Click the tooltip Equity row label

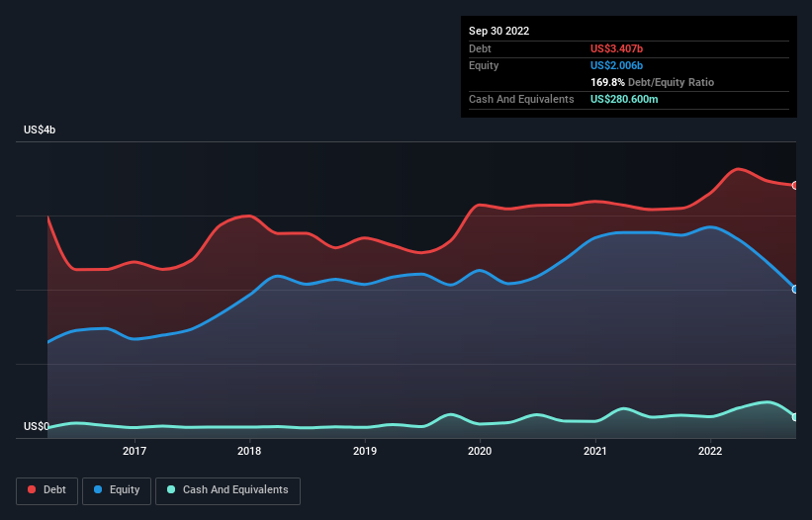click(484, 65)
